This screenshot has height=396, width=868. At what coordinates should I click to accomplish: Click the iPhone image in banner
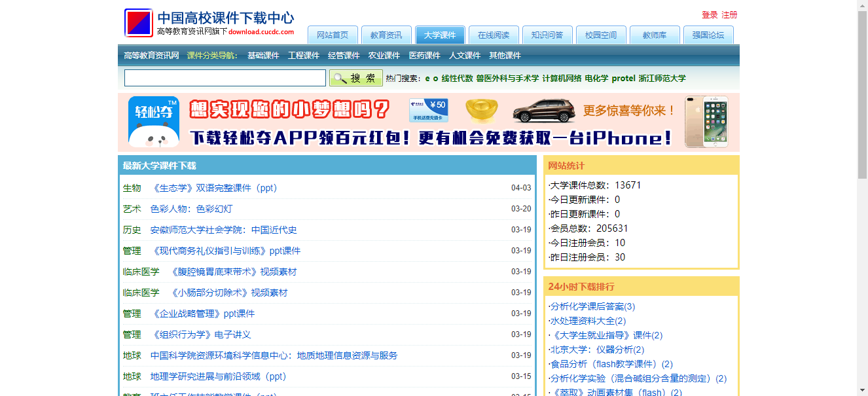tap(706, 122)
